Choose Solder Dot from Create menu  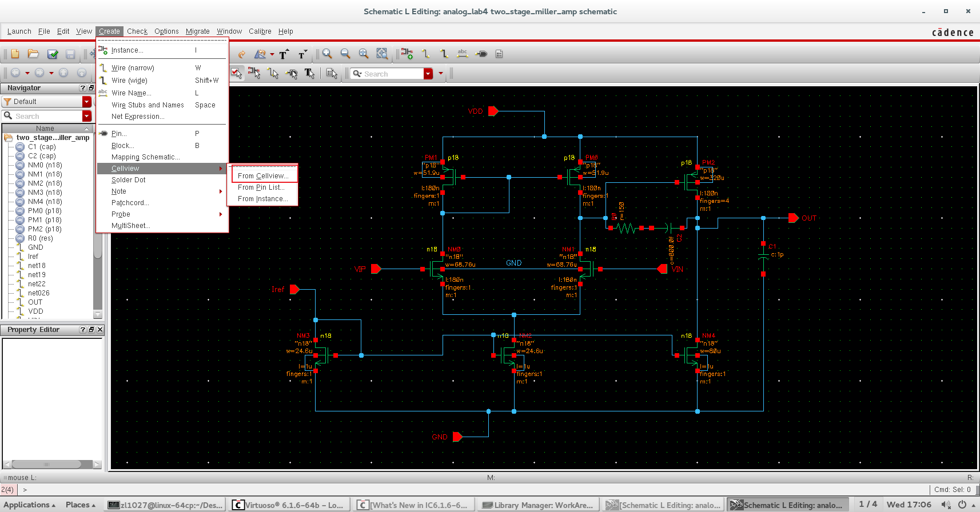pyautogui.click(x=162, y=180)
